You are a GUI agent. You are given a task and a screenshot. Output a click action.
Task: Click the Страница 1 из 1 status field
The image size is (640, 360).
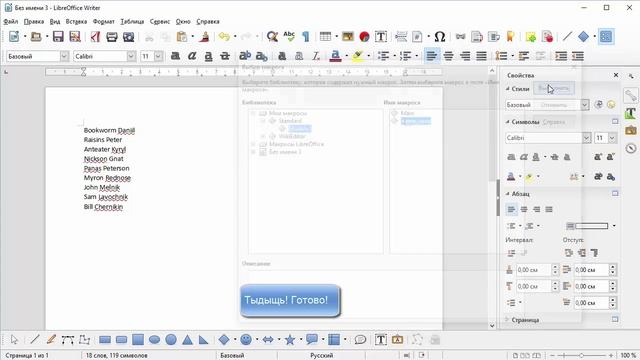27,356
